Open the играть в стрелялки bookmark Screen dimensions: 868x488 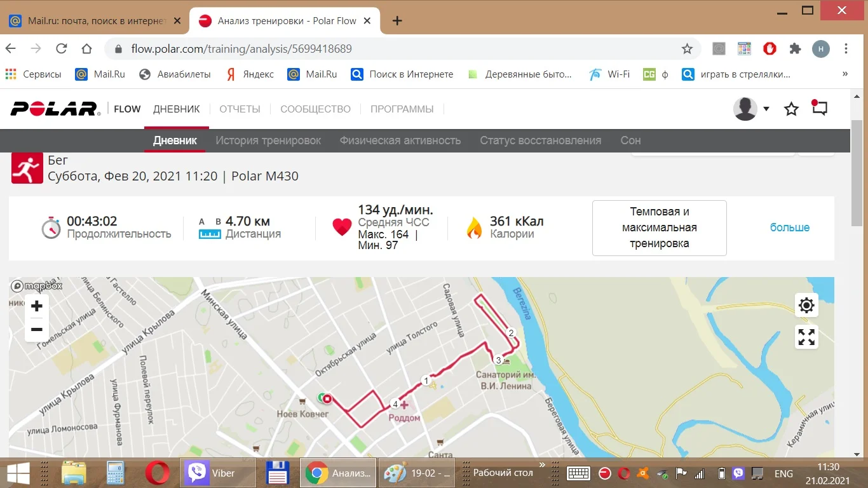pos(736,74)
